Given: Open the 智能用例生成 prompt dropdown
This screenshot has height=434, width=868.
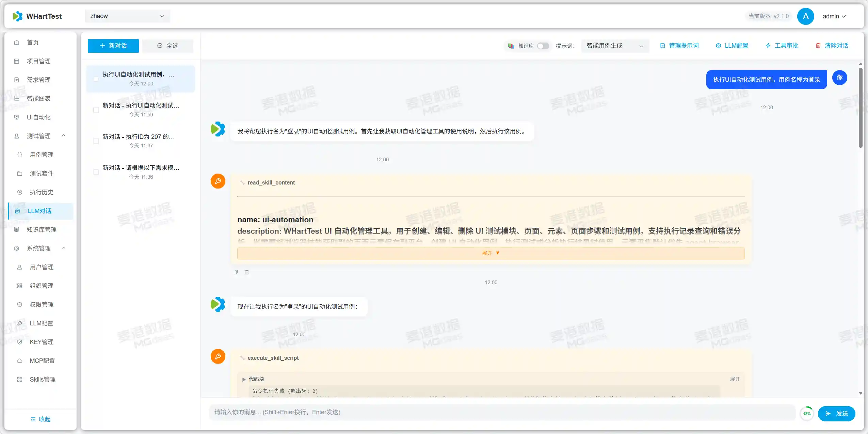Looking at the screenshot, I should 615,46.
